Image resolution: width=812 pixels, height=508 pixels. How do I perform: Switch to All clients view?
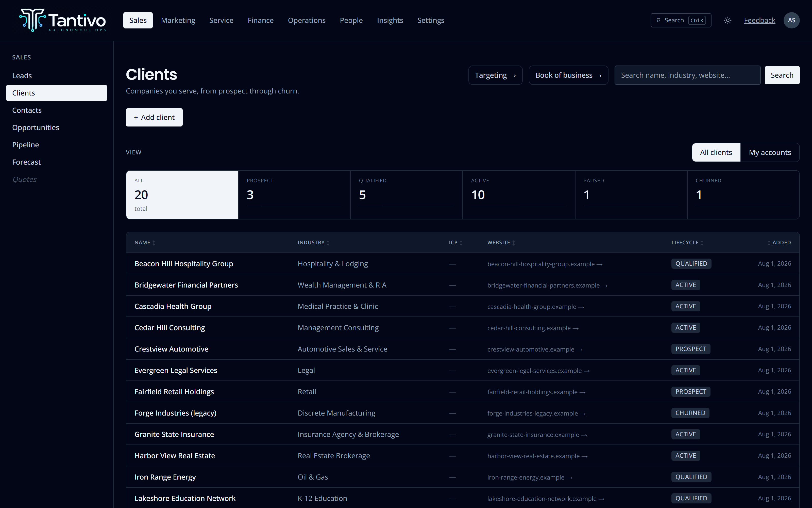pyautogui.click(x=716, y=153)
